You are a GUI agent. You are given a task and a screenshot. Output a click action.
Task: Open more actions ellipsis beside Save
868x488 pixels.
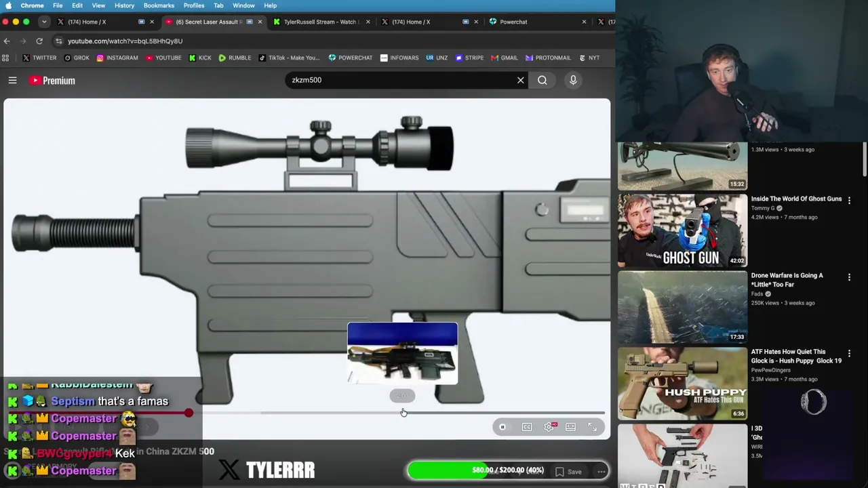[601, 472]
